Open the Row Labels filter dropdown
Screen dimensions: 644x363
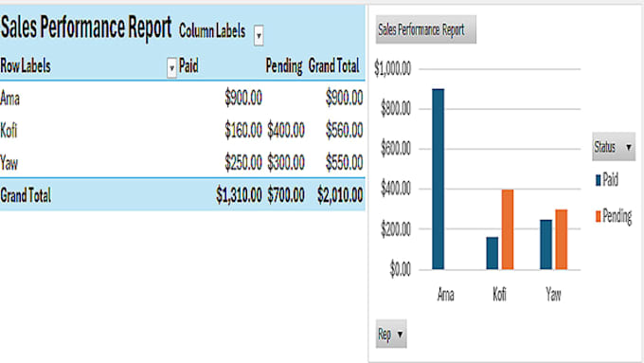click(x=171, y=68)
